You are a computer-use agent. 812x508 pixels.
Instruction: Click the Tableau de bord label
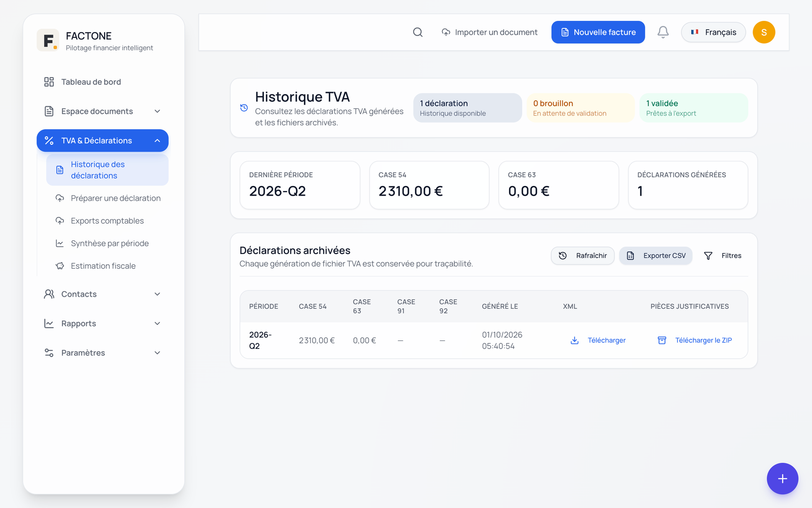tap(91, 82)
